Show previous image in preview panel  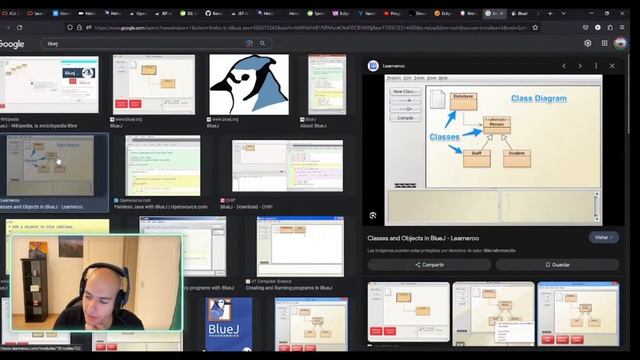click(564, 66)
